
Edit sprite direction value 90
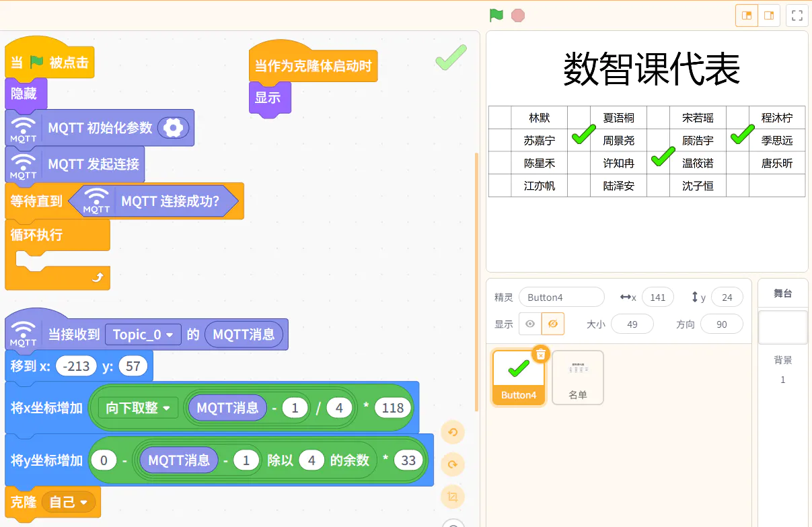(722, 324)
